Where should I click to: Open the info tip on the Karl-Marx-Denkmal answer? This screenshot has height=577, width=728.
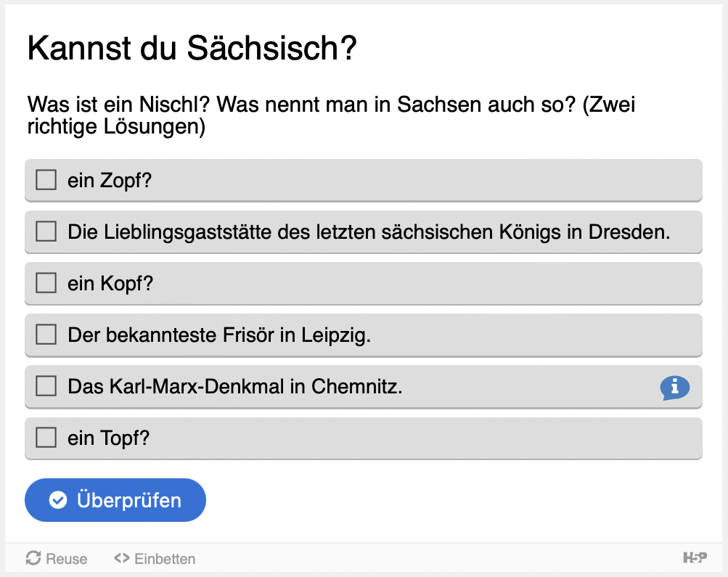click(674, 388)
